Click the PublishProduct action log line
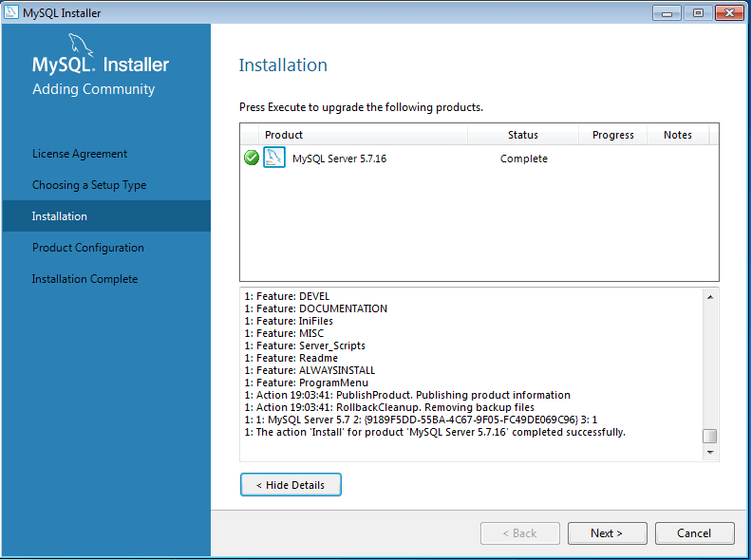Image resolution: width=751 pixels, height=560 pixels. 407,396
